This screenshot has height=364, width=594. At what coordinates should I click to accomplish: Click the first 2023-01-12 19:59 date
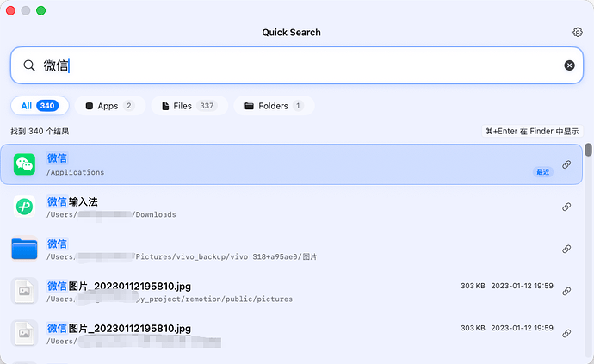tap(522, 286)
